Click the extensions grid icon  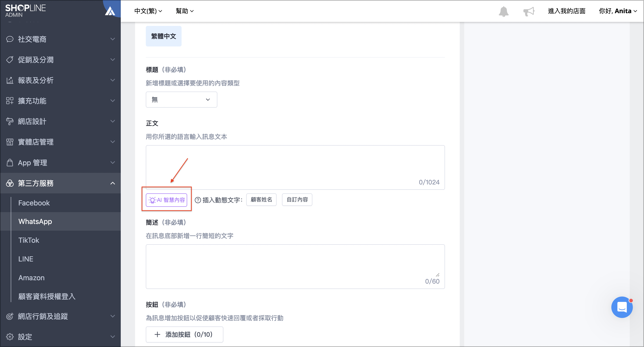[10, 101]
